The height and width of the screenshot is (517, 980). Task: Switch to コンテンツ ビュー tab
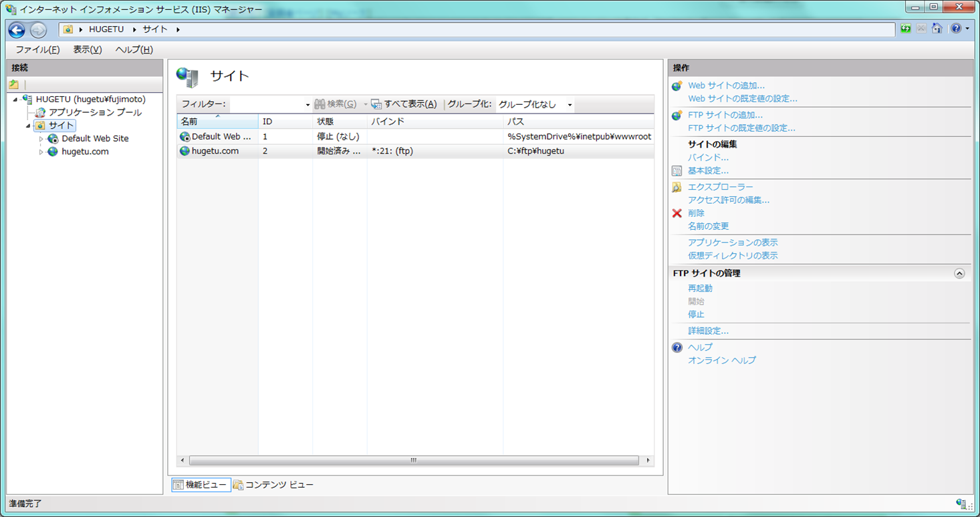pos(273,485)
